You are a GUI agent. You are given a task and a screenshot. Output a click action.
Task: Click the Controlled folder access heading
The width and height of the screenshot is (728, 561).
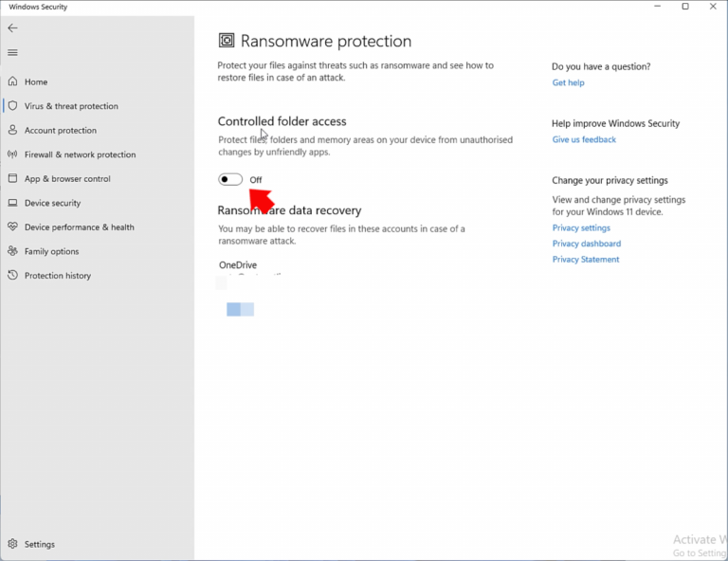tap(282, 121)
